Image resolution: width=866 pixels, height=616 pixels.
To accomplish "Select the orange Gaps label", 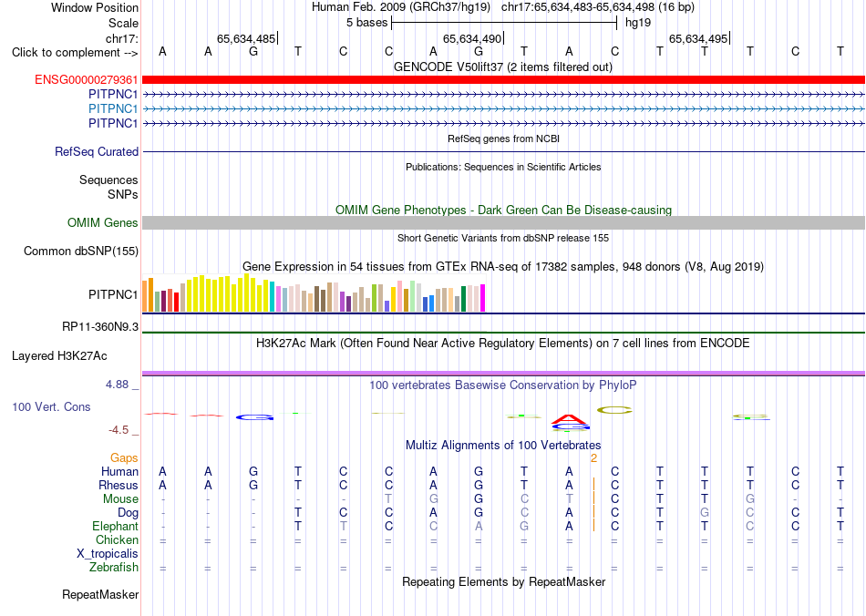I will pos(124,457).
